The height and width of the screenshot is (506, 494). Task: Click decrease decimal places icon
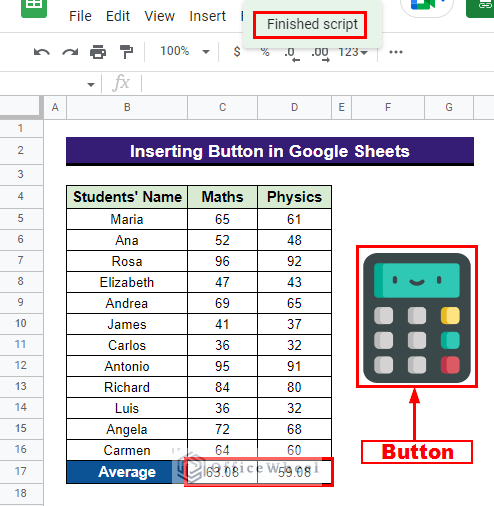coord(292,53)
